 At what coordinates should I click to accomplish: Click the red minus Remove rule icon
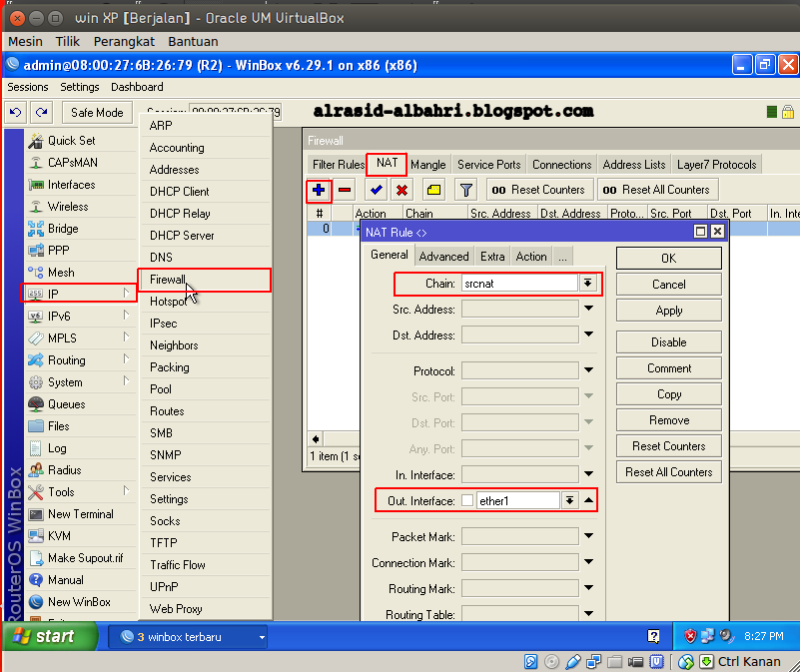coord(345,191)
